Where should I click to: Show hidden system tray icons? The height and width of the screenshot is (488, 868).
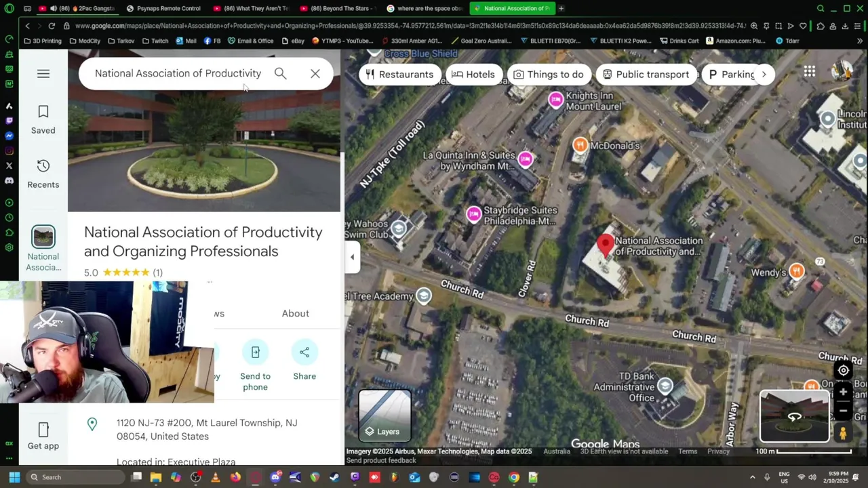[752, 477]
